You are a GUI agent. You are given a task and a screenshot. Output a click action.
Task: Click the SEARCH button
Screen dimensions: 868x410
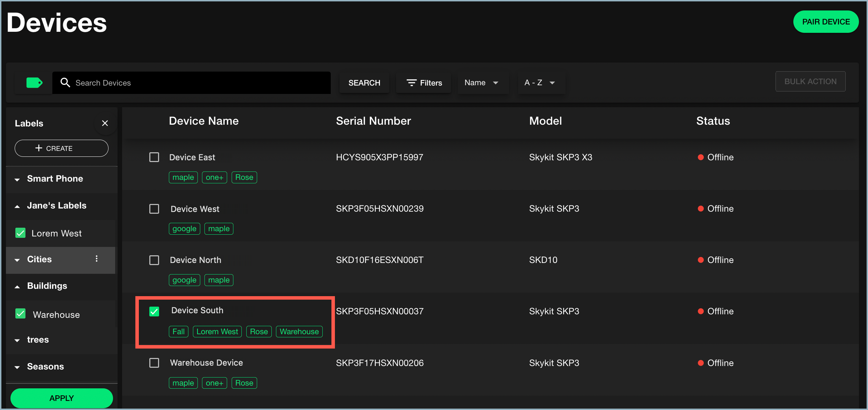[x=364, y=82]
